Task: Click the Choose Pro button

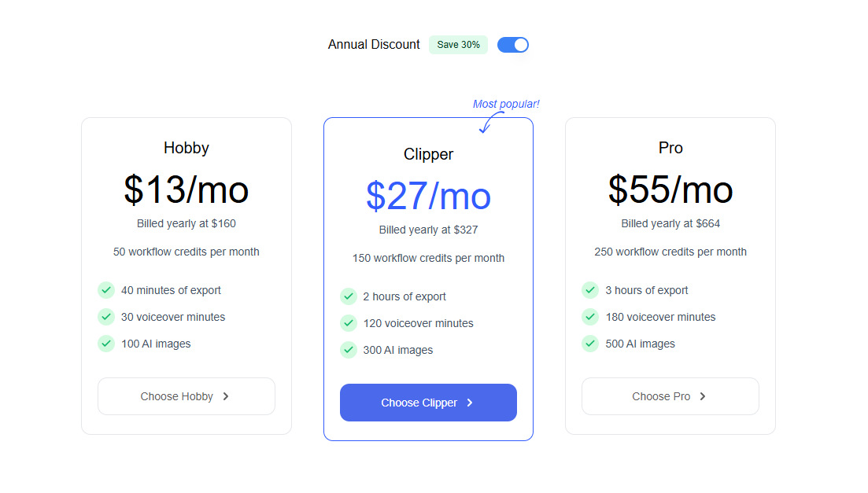Action: [670, 396]
